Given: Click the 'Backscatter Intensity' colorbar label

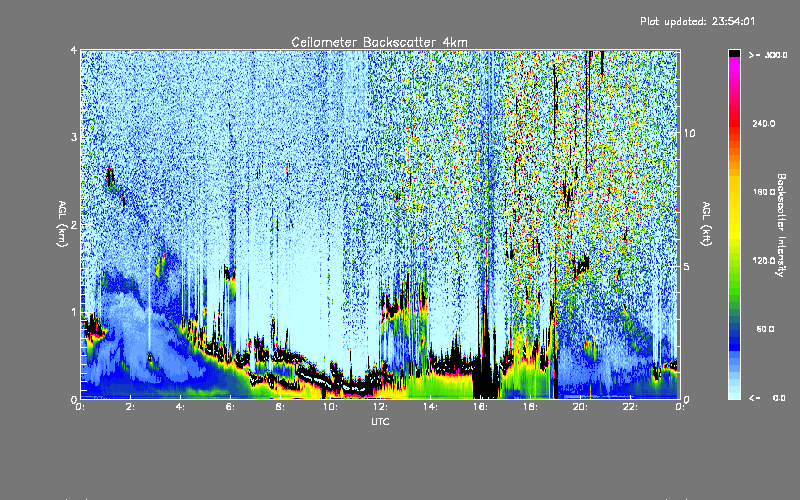Looking at the screenshot, I should point(781,225).
